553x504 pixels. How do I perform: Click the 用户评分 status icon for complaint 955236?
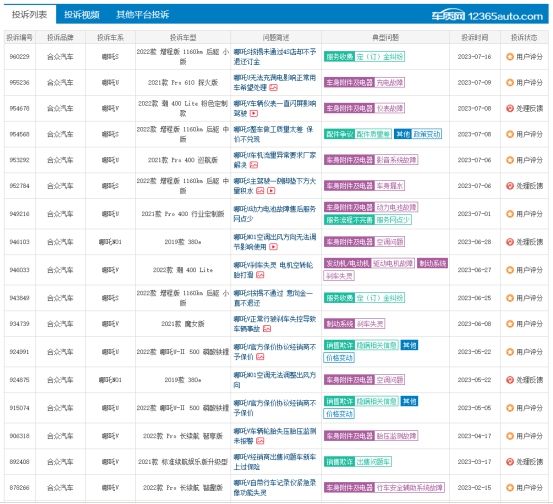click(510, 83)
